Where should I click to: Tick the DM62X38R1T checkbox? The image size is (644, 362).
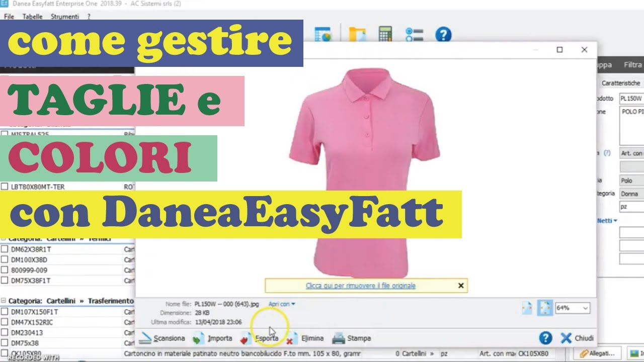click(x=5, y=249)
